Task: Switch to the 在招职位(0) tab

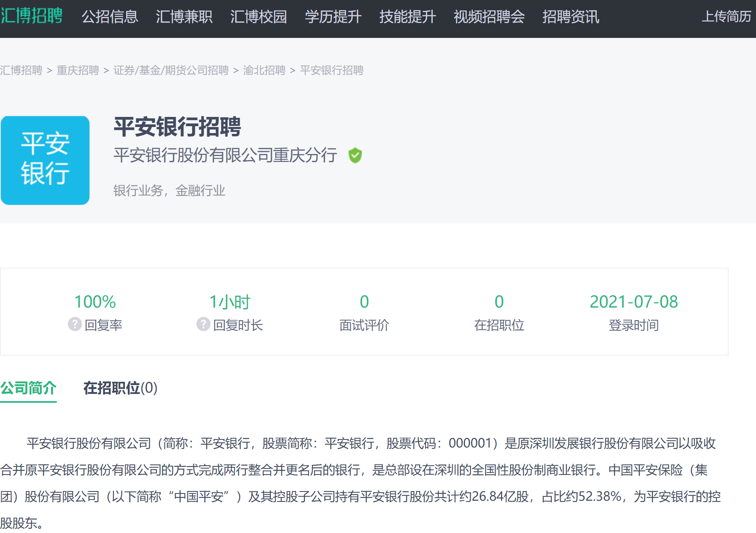Action: [120, 388]
